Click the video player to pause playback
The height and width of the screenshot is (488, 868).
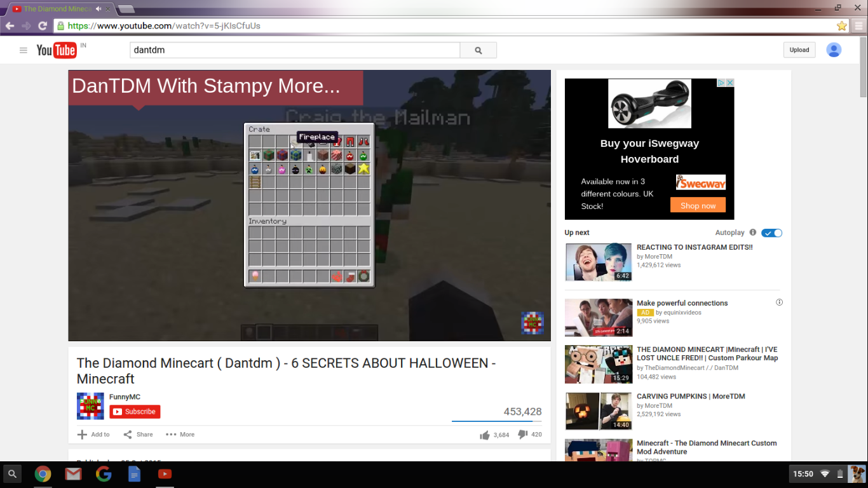[x=309, y=205]
